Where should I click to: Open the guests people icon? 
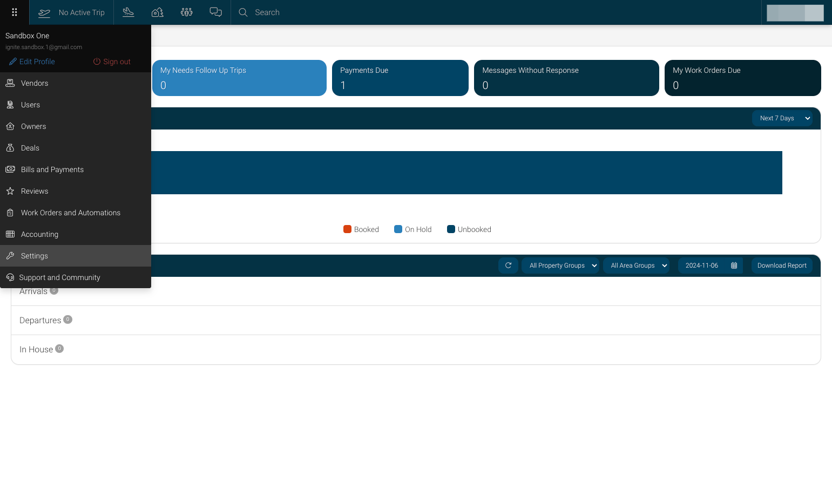pos(187,12)
